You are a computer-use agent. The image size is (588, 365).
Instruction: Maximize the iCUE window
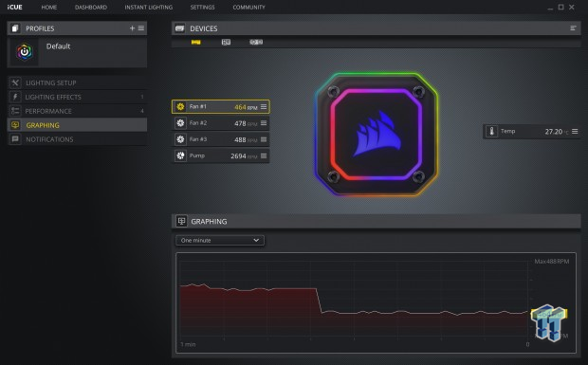[x=561, y=8]
